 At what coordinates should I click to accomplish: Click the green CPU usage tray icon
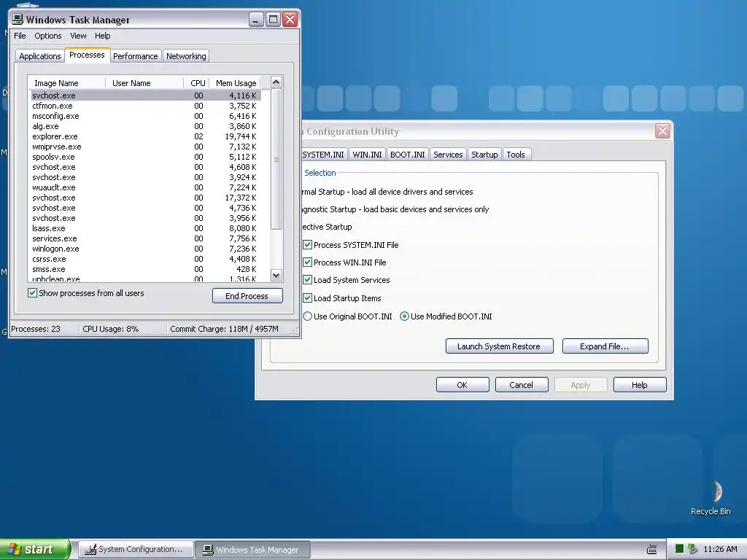tap(679, 549)
